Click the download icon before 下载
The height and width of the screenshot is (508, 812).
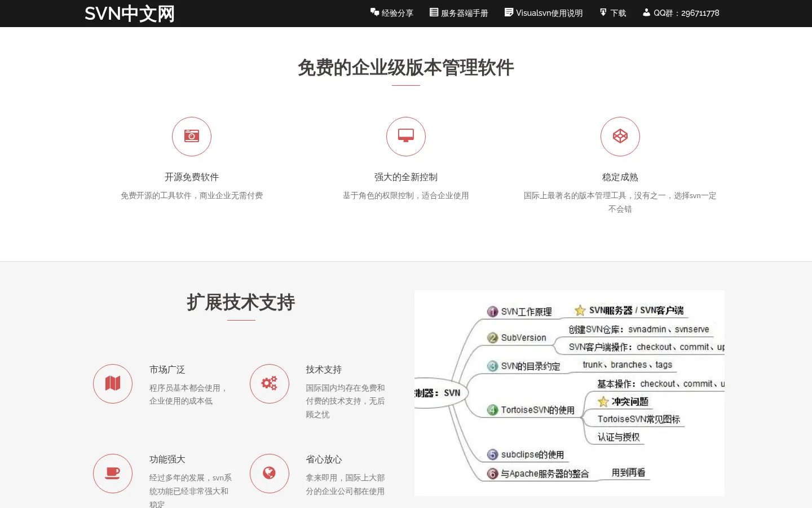tap(603, 12)
